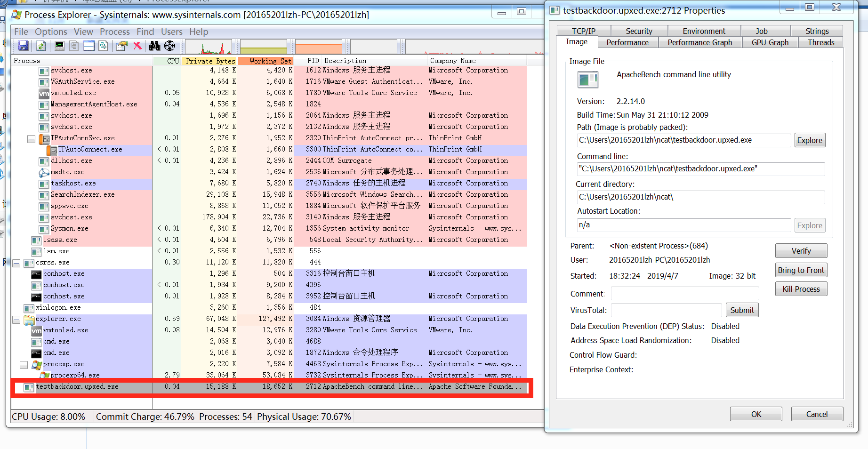The image size is (868, 449).
Task: Switch to the TCP/IP tab
Action: coord(584,31)
